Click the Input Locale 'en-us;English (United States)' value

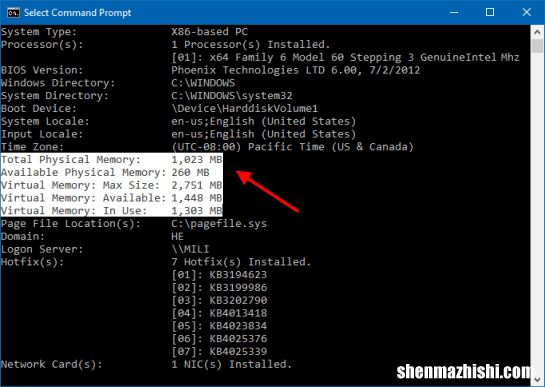(x=264, y=134)
